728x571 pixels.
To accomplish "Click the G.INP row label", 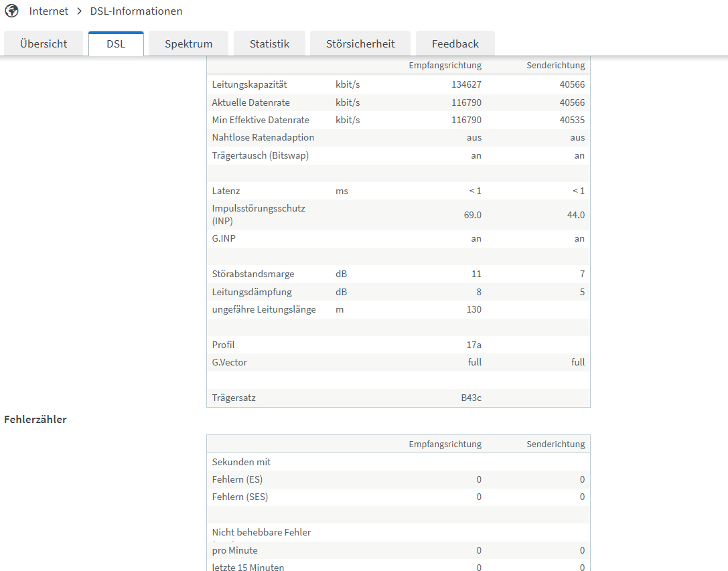I will 224,238.
